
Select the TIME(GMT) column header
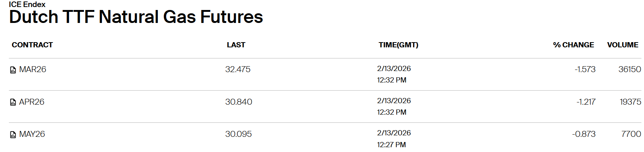click(x=398, y=45)
